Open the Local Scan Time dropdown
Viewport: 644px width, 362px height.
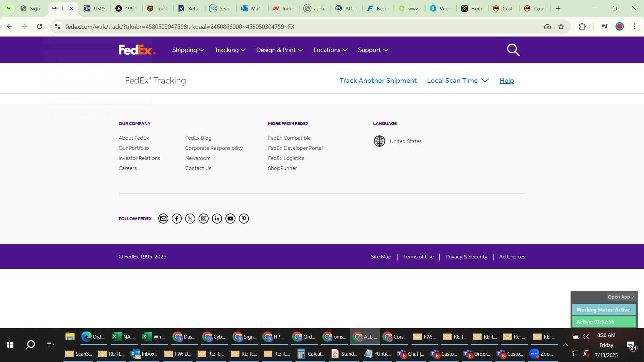point(458,80)
